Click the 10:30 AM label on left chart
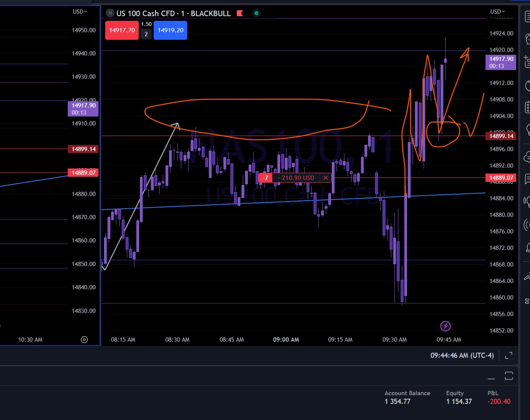The image size is (530, 420). point(30,340)
